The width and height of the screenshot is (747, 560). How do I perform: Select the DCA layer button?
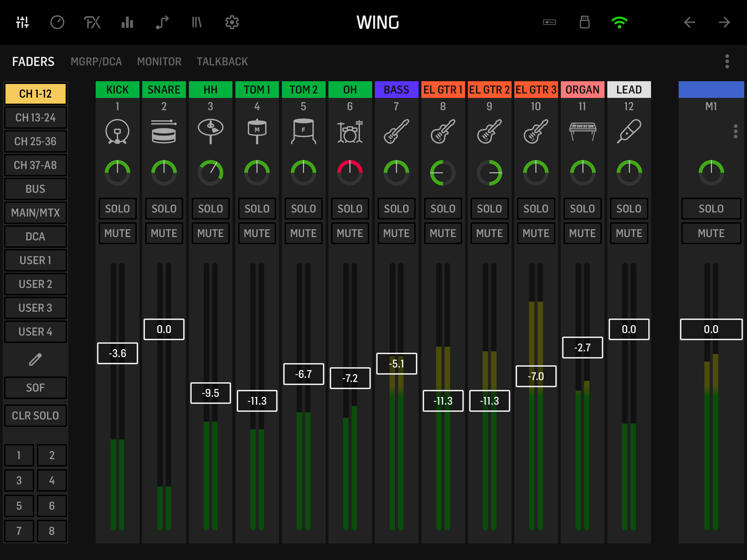36,237
